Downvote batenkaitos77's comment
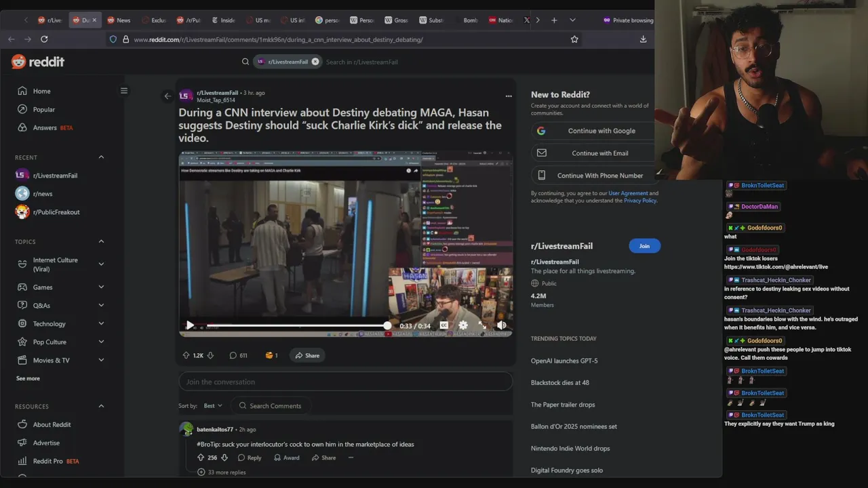This screenshot has width=868, height=488. [224, 457]
